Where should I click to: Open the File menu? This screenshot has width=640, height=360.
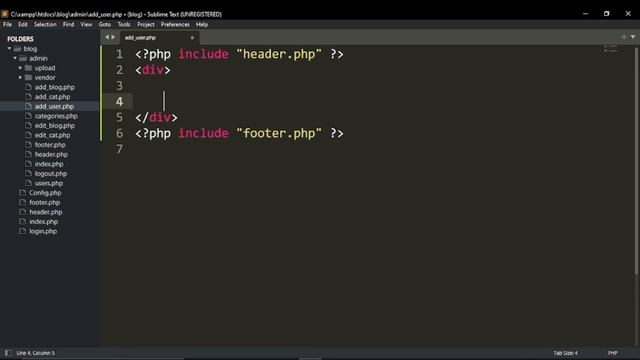pyautogui.click(x=7, y=24)
